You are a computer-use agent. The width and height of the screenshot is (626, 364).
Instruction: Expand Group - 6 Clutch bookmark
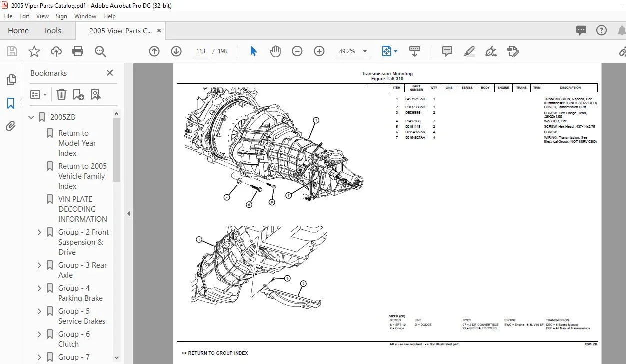39,334
